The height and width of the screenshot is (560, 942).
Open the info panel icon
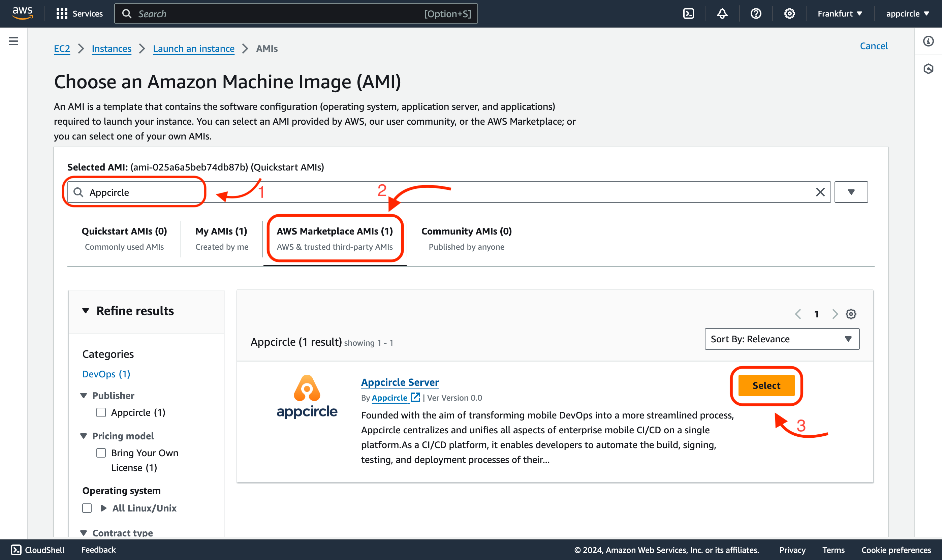pyautogui.click(x=929, y=41)
